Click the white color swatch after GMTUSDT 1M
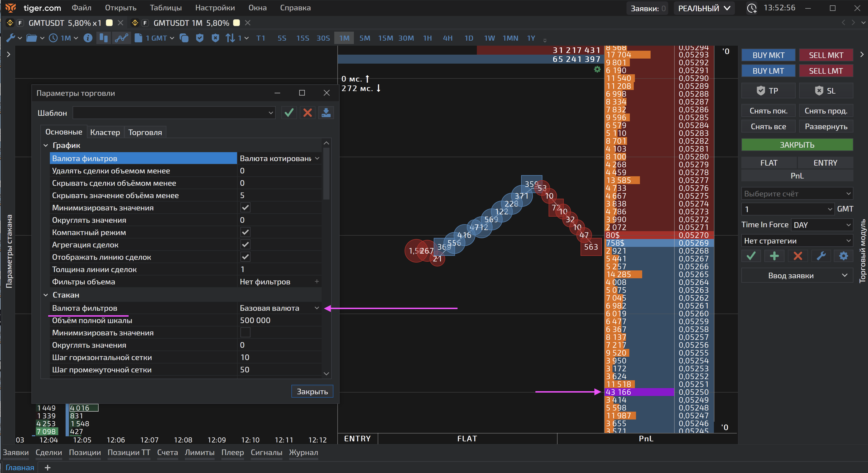This screenshot has width=868, height=473. coord(236,23)
